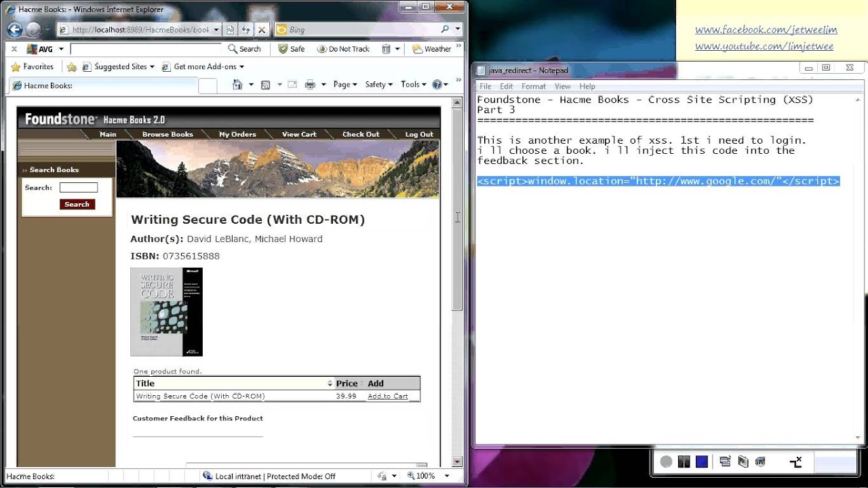Open the IE Help question mark icon
The width and height of the screenshot is (868, 488).
[x=437, y=85]
